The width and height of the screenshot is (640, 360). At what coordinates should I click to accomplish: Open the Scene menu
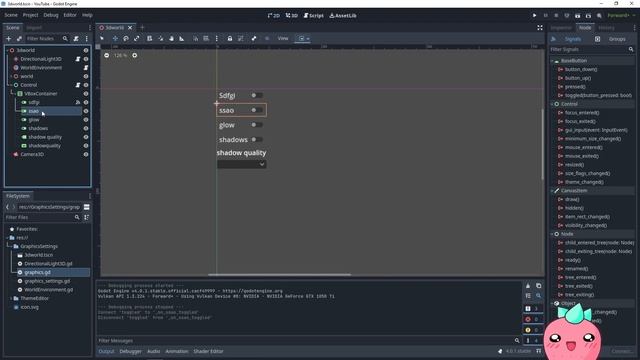[x=11, y=15]
